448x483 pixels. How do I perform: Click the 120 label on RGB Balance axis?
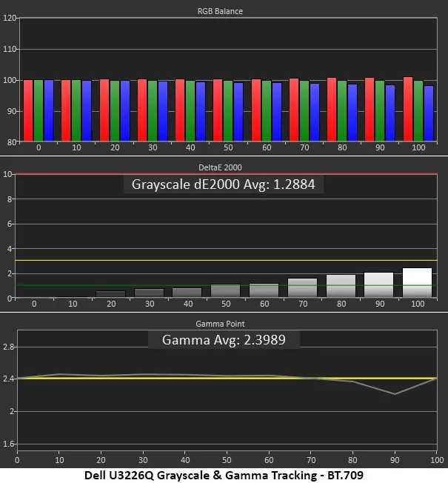pos(9,19)
